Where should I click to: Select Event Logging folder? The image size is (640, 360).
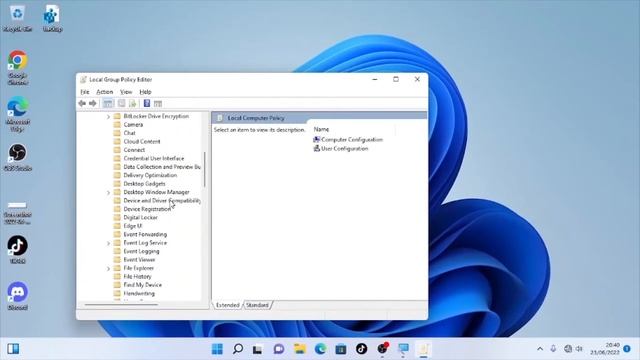click(136, 251)
